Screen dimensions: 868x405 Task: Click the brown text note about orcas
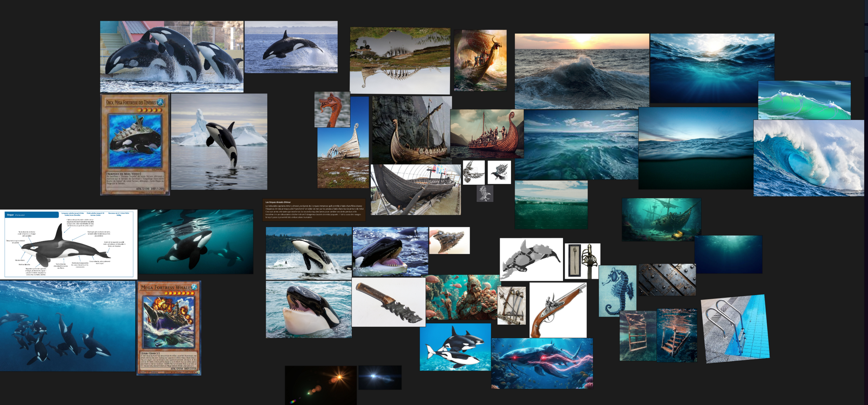(x=314, y=210)
